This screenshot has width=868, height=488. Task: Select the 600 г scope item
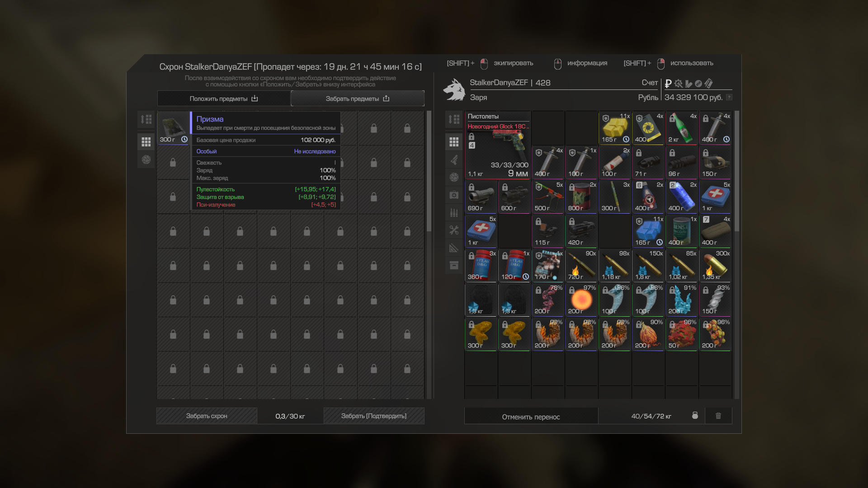click(514, 197)
